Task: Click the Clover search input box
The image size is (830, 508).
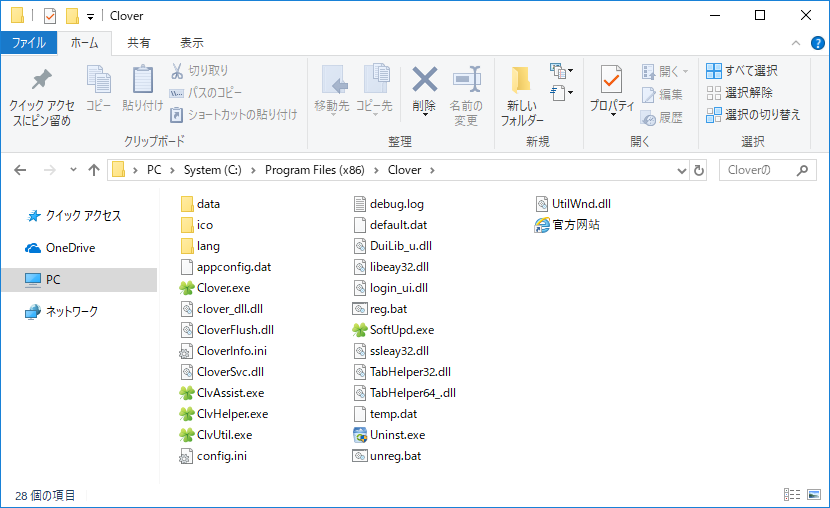Action: 765,170
